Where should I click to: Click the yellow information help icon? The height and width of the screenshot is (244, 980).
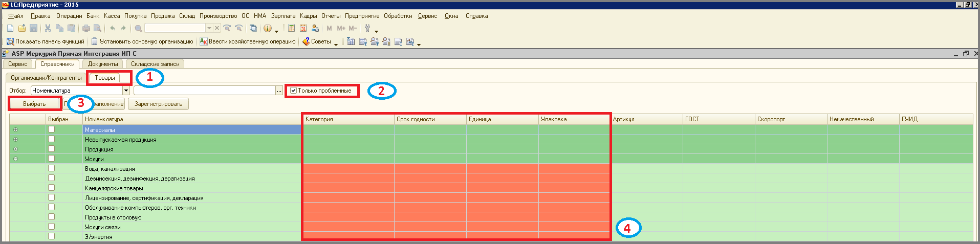[x=267, y=28]
